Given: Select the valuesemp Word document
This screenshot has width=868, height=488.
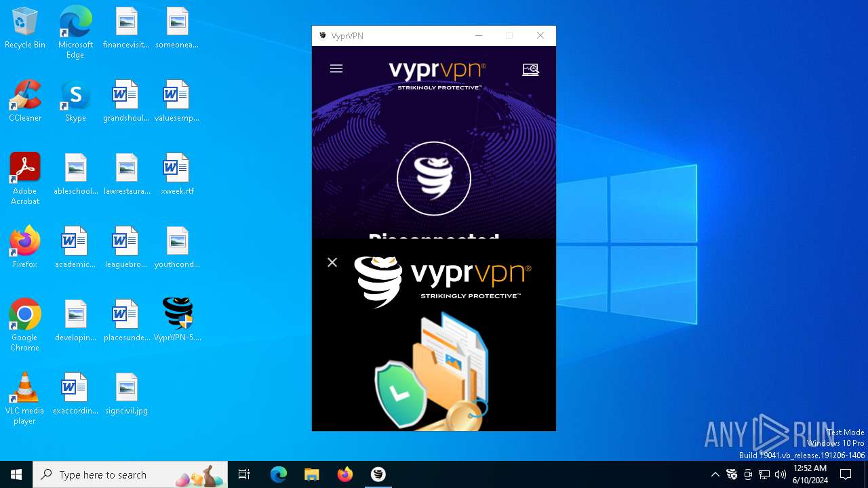Looking at the screenshot, I should pyautogui.click(x=177, y=102).
